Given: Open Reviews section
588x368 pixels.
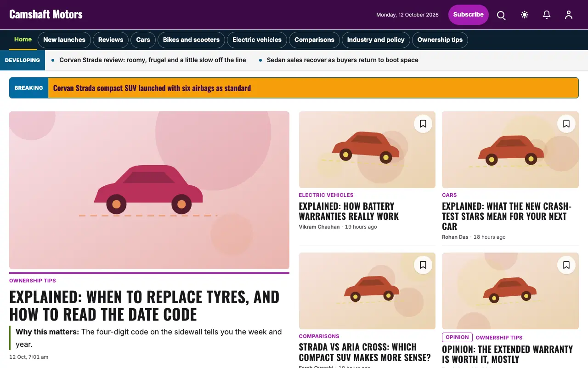Looking at the screenshot, I should [x=111, y=40].
